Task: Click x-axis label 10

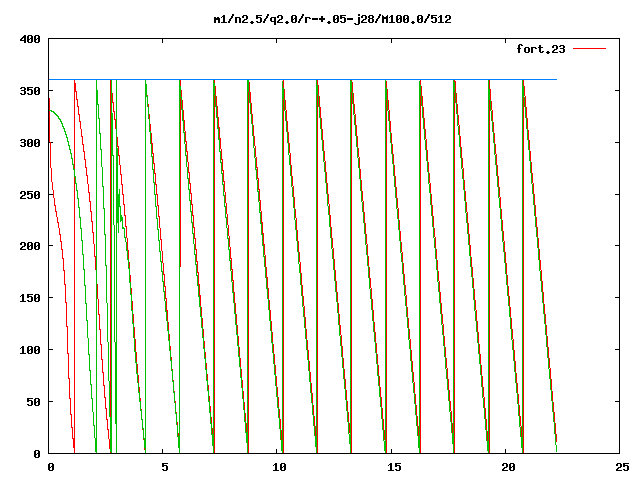Action: 279,467
